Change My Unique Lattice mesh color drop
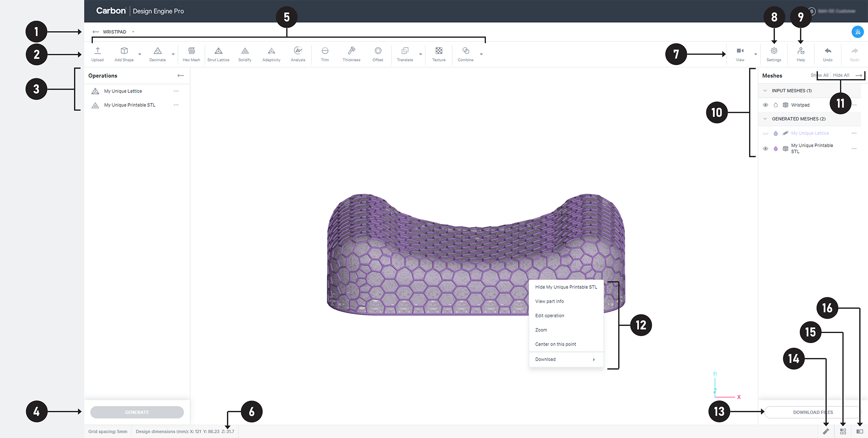This screenshot has width=868, height=438. tap(776, 133)
